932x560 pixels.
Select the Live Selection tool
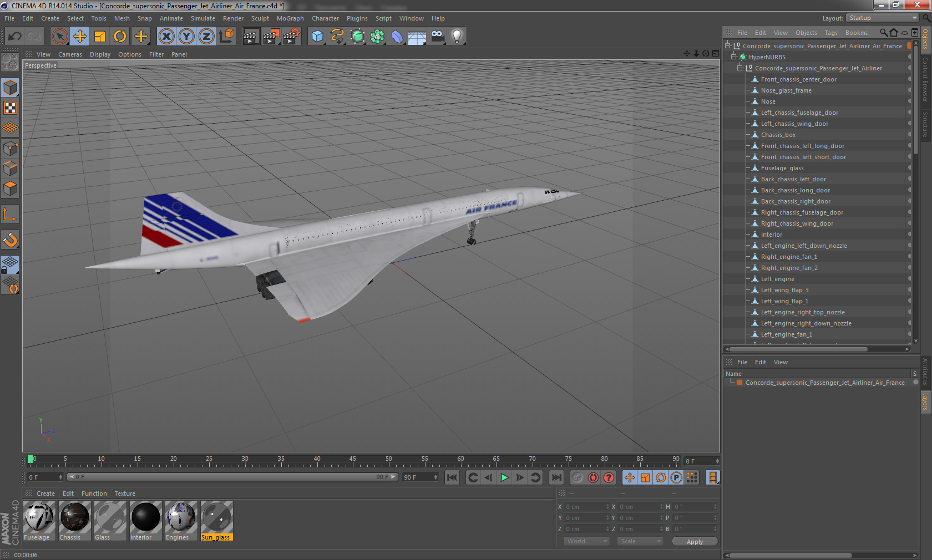59,37
